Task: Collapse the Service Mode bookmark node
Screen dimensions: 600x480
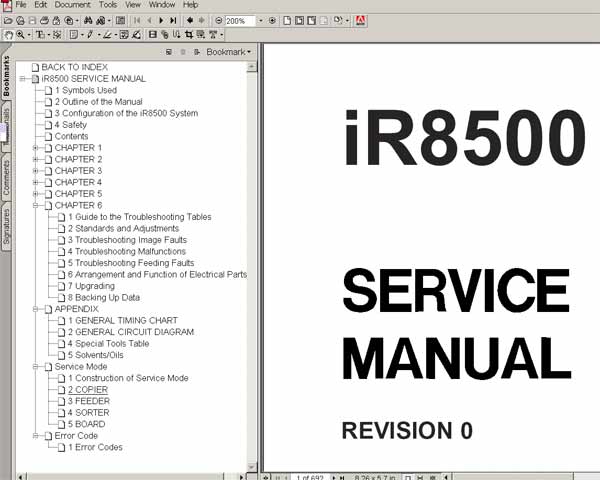Action: [x=35, y=367]
